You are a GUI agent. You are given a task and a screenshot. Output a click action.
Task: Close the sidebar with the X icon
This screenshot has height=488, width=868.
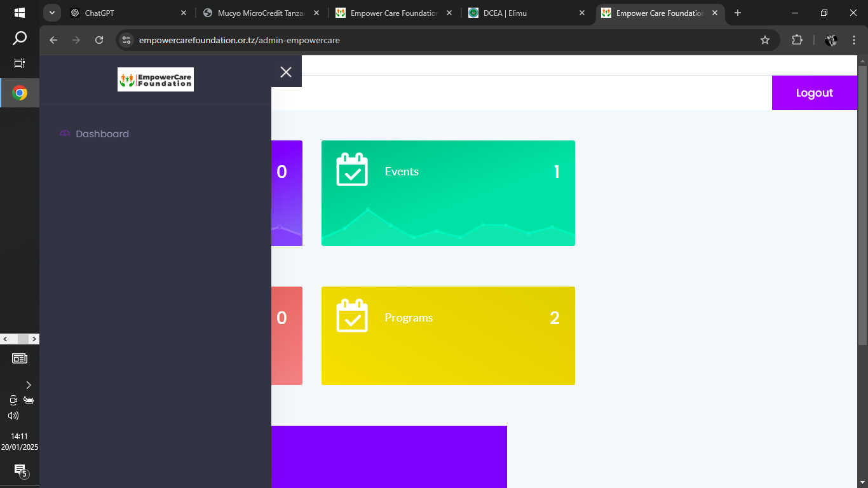(x=286, y=72)
